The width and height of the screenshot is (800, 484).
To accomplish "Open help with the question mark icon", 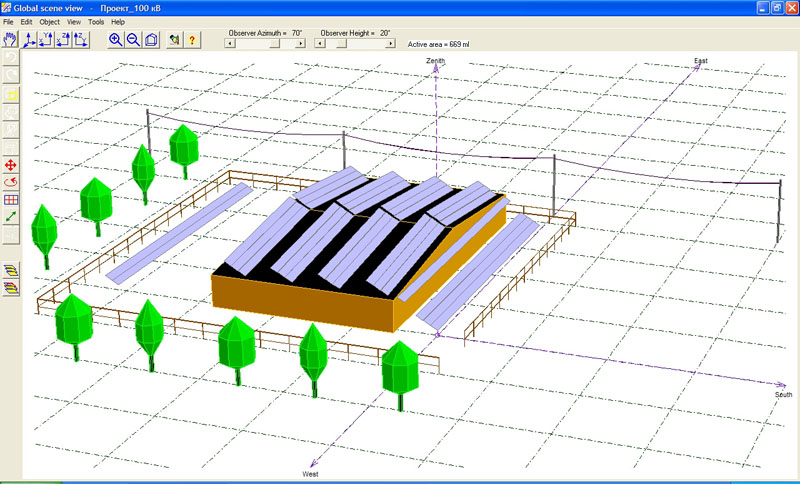I will point(192,40).
